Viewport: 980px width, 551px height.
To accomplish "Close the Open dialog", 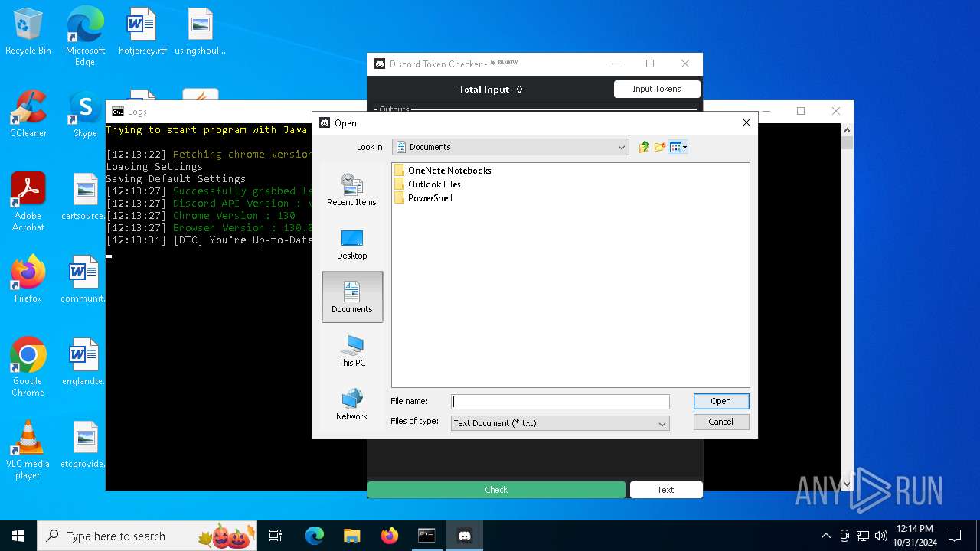I will (746, 122).
